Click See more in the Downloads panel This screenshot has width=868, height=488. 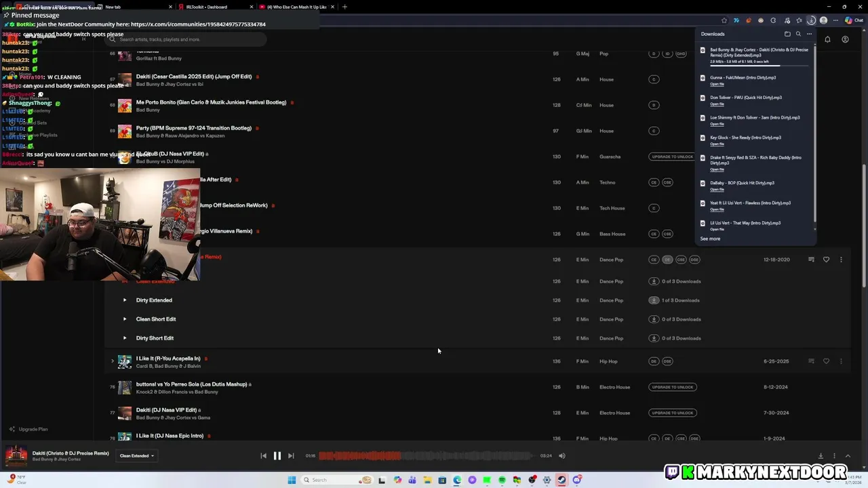(x=710, y=239)
